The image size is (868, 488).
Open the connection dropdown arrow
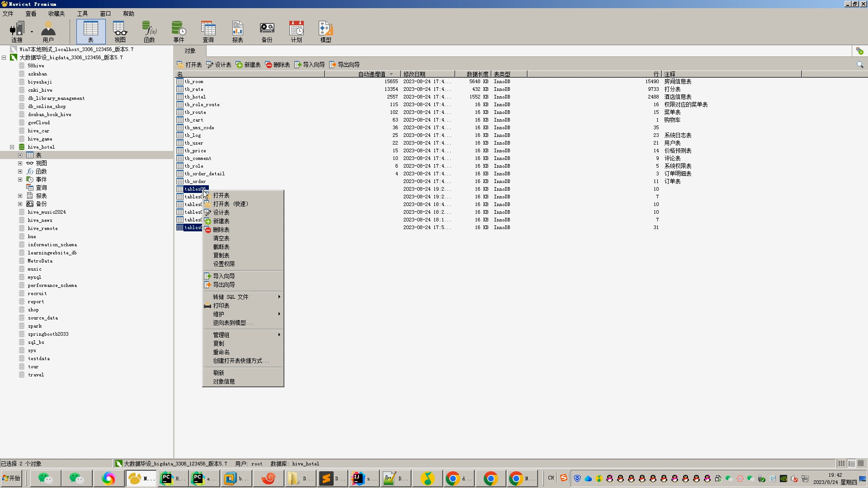pyautogui.click(x=32, y=31)
